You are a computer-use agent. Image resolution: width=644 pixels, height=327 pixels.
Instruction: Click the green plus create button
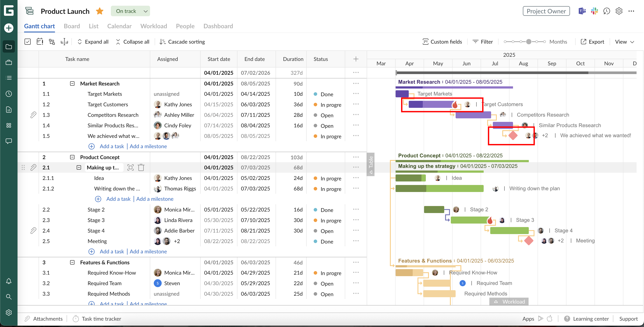tap(9, 28)
